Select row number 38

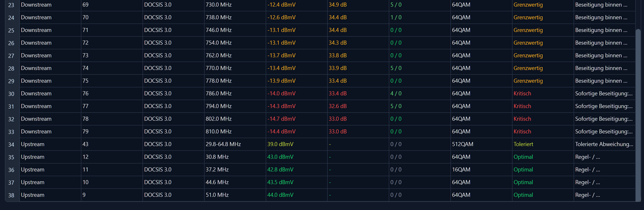(x=11, y=195)
